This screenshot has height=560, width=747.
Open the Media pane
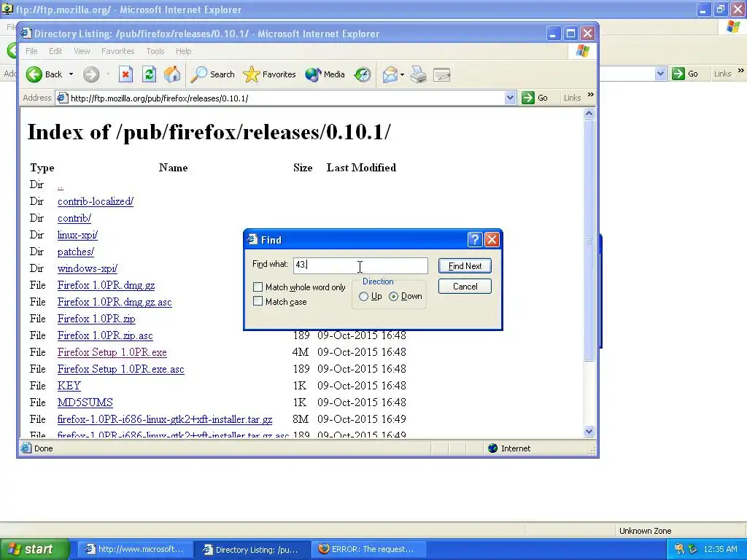(325, 74)
